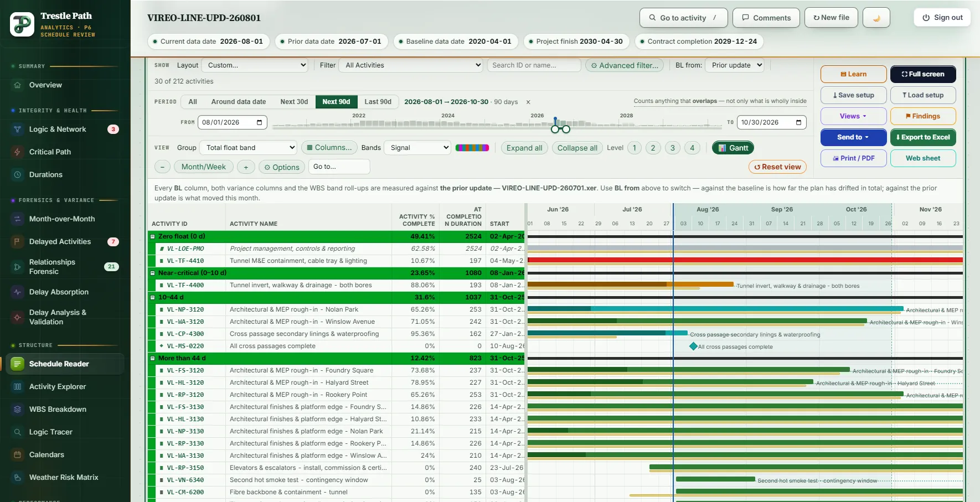
Task: Open the BL from Prior update dropdown
Action: pos(735,65)
